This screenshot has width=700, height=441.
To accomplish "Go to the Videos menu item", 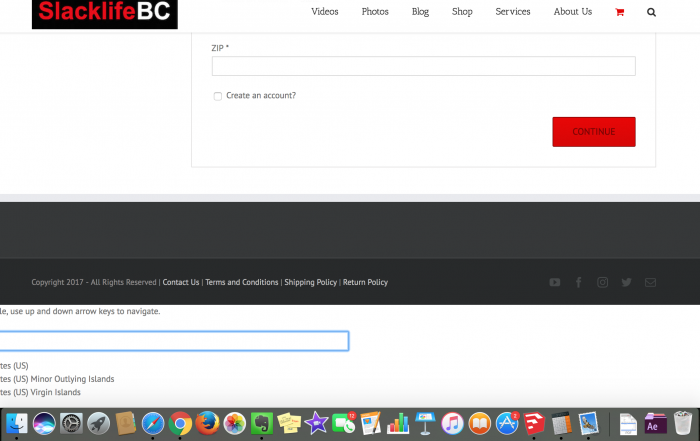I will 325,12.
